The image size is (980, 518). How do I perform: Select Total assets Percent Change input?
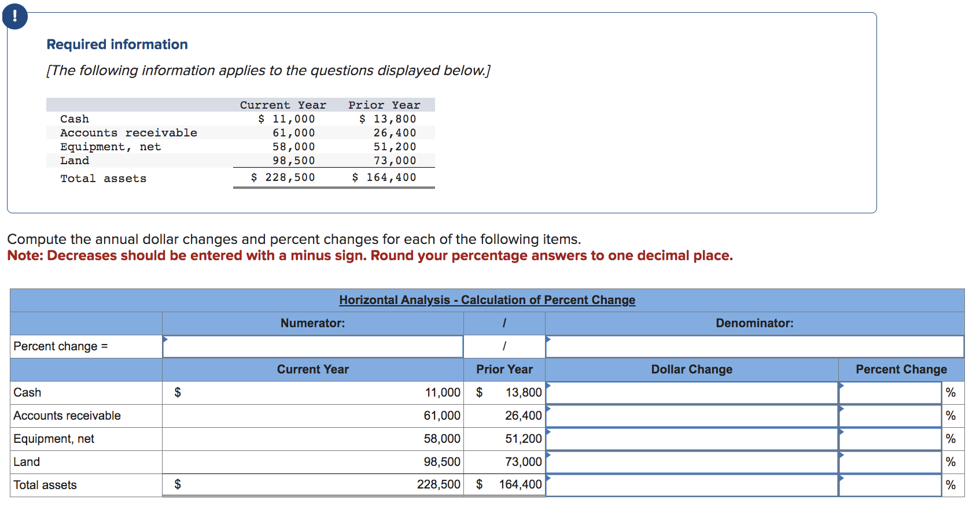tap(890, 485)
